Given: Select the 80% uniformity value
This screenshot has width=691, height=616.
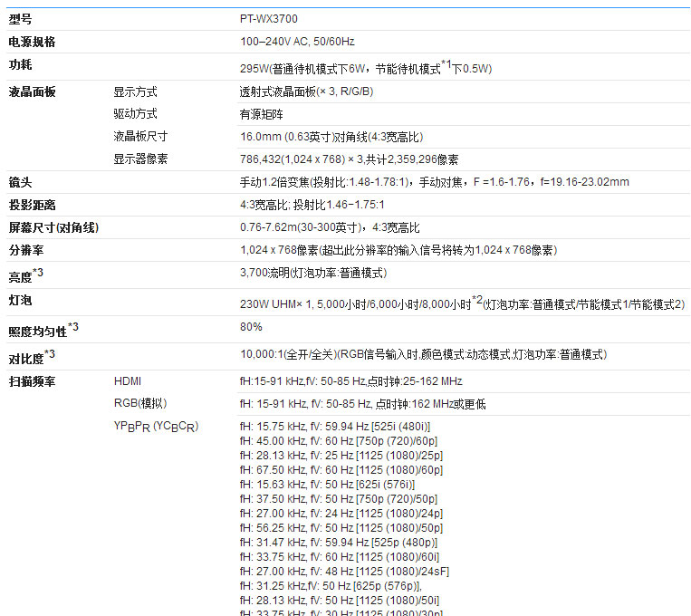Looking at the screenshot, I should (251, 327).
